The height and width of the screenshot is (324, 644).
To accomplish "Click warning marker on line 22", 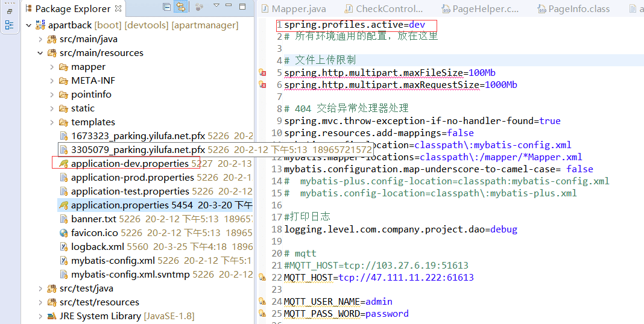I will (x=262, y=278).
